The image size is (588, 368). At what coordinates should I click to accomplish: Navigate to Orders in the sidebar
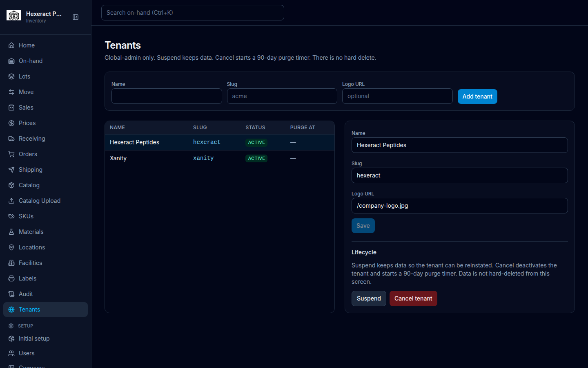pos(45,154)
